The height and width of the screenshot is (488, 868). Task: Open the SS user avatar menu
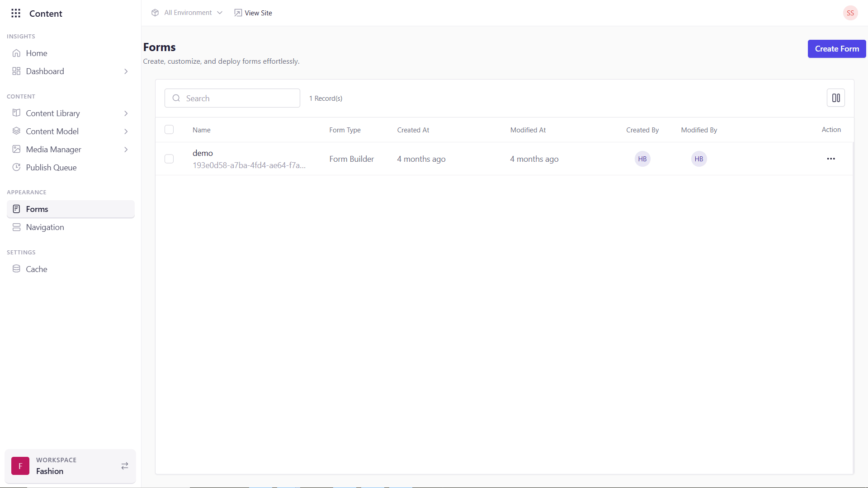coord(850,13)
